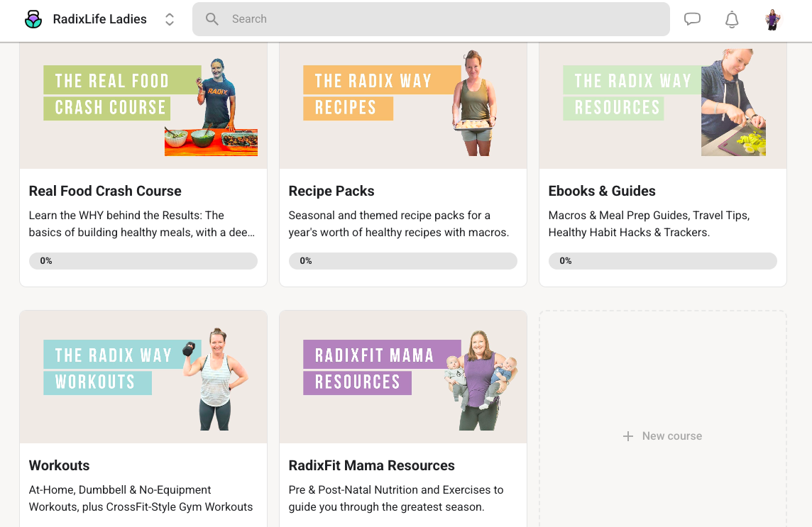Viewport: 812px width, 527px height.
Task: Click the Radix Way Recipes banner image
Action: click(403, 105)
